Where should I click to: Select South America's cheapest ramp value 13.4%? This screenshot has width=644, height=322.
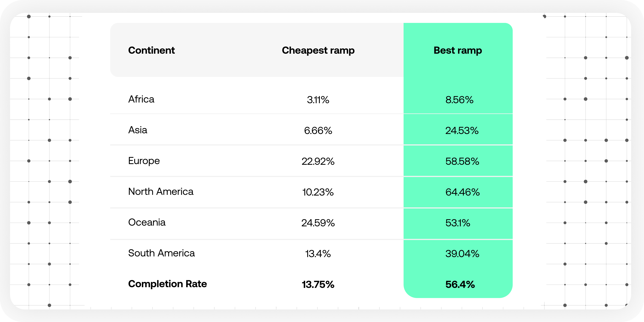pos(318,253)
